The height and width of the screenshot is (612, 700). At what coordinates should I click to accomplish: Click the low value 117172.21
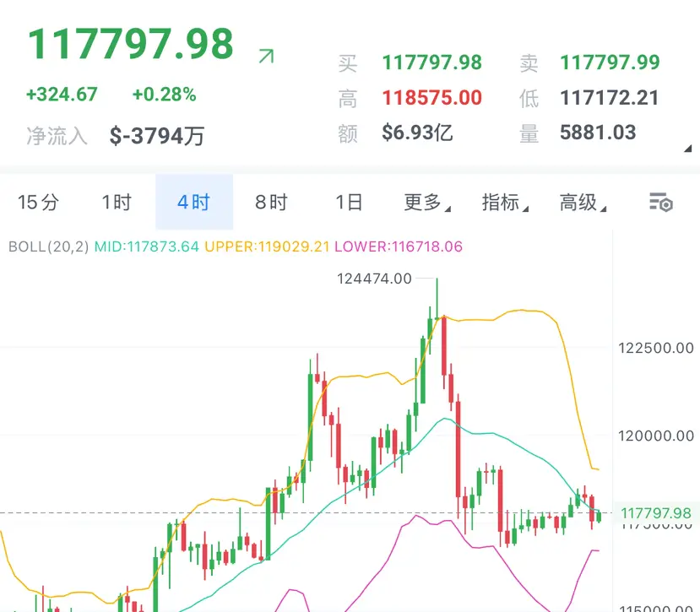pos(610,98)
